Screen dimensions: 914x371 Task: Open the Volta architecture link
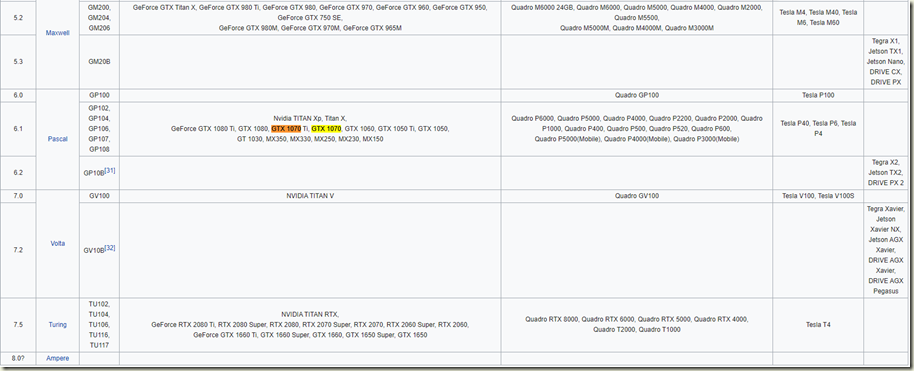(x=57, y=244)
